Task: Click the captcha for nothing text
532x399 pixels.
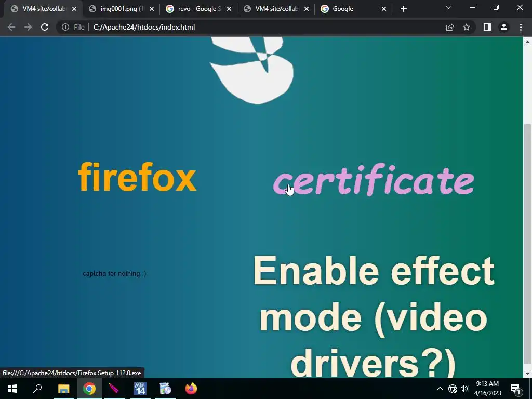Action: point(114,273)
